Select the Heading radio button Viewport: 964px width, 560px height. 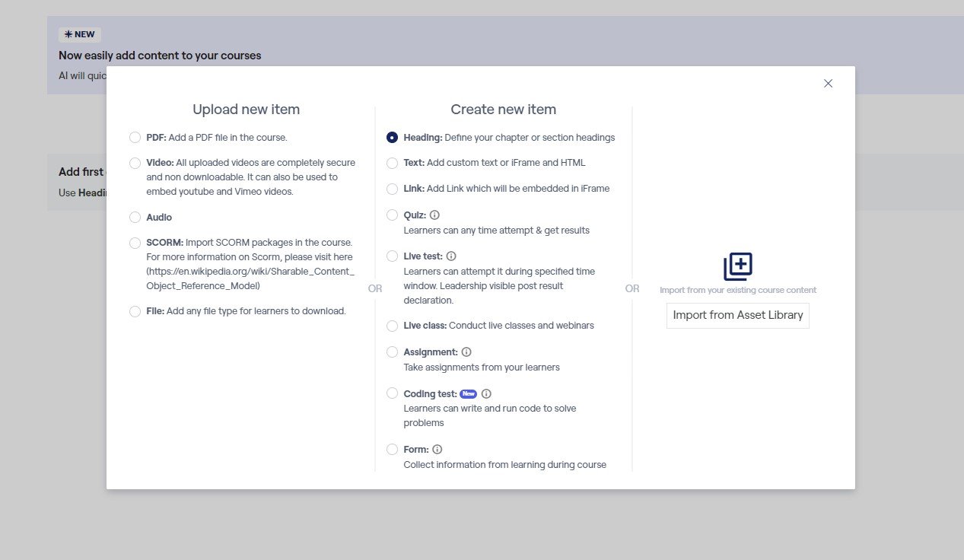click(x=392, y=138)
